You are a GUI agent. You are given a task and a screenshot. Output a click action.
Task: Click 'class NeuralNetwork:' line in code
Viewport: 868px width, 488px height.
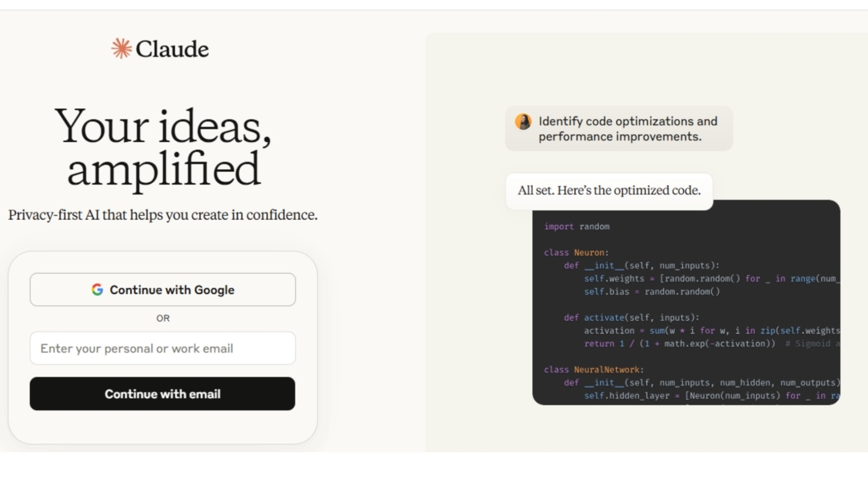click(593, 370)
